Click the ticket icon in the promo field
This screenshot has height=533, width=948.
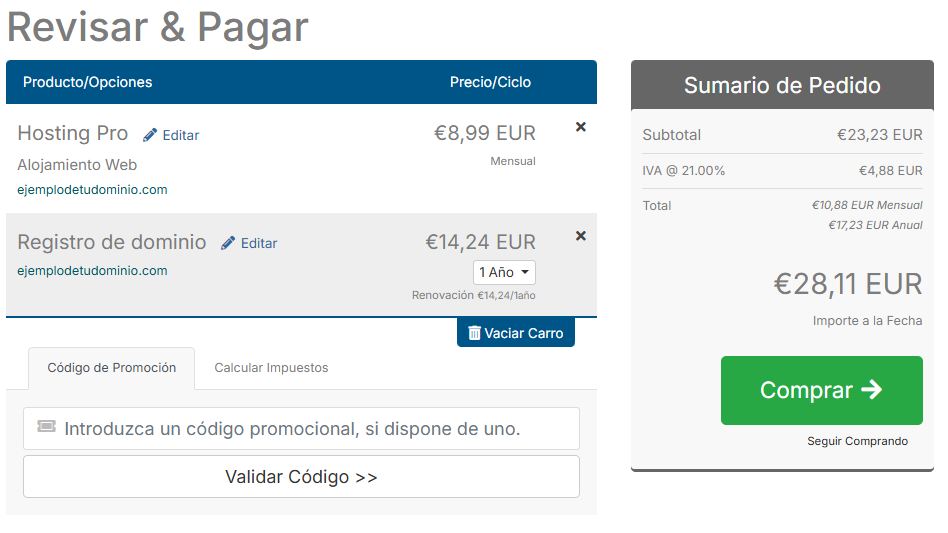point(46,428)
